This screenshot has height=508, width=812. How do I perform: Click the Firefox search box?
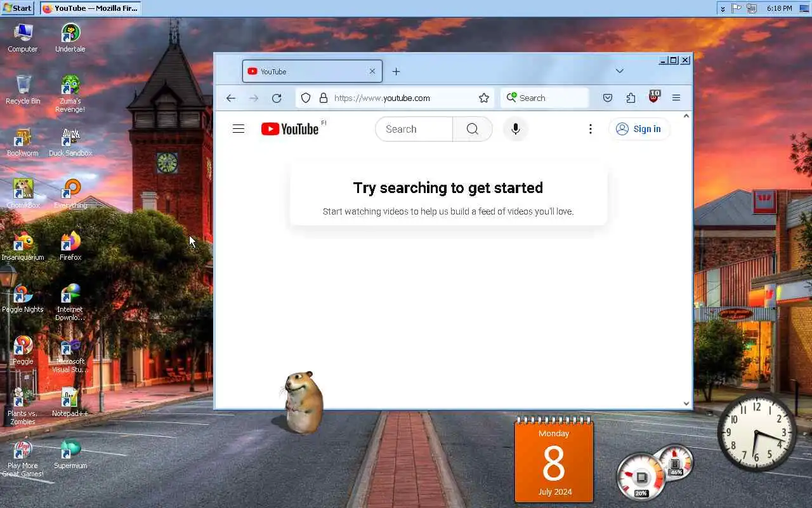click(x=545, y=98)
